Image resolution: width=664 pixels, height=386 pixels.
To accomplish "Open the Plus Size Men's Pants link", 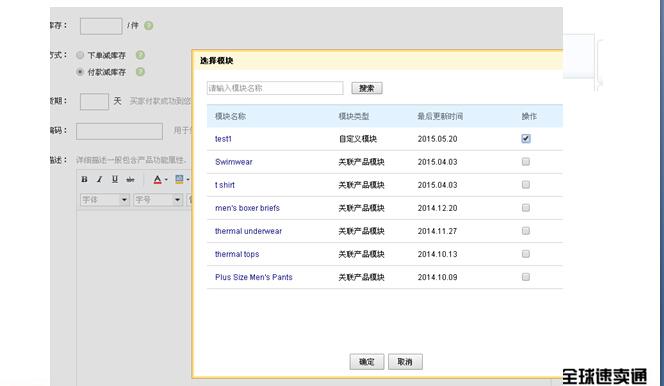I will coord(254,277).
